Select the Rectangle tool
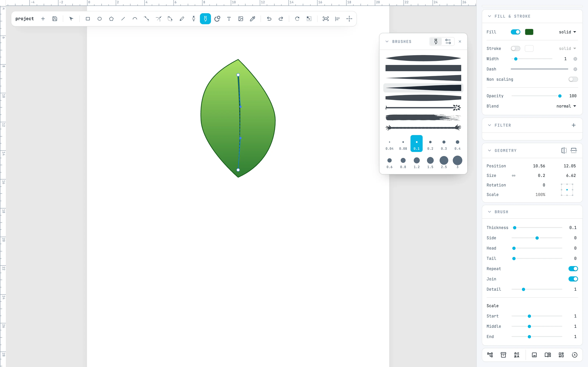The width and height of the screenshot is (588, 367). coord(88,19)
